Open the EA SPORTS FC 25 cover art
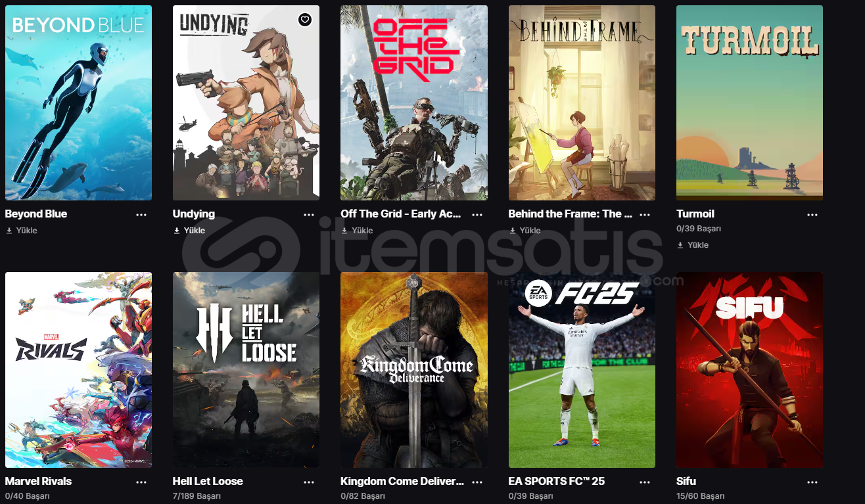865x504 pixels. [x=582, y=370]
